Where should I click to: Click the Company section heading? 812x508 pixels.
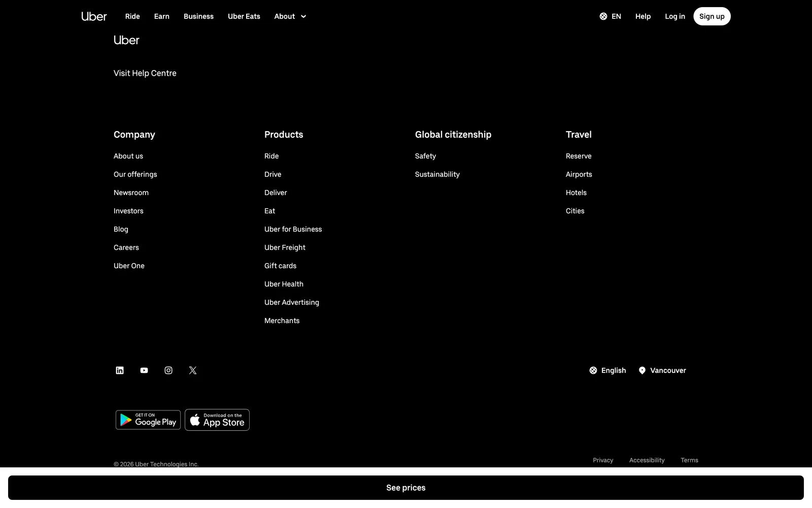coord(134,135)
